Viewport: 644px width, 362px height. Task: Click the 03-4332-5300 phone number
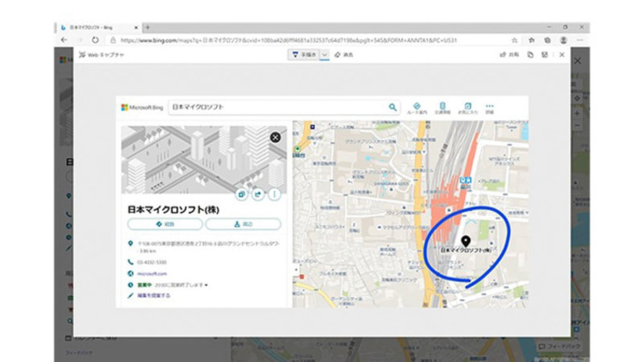tap(152, 262)
